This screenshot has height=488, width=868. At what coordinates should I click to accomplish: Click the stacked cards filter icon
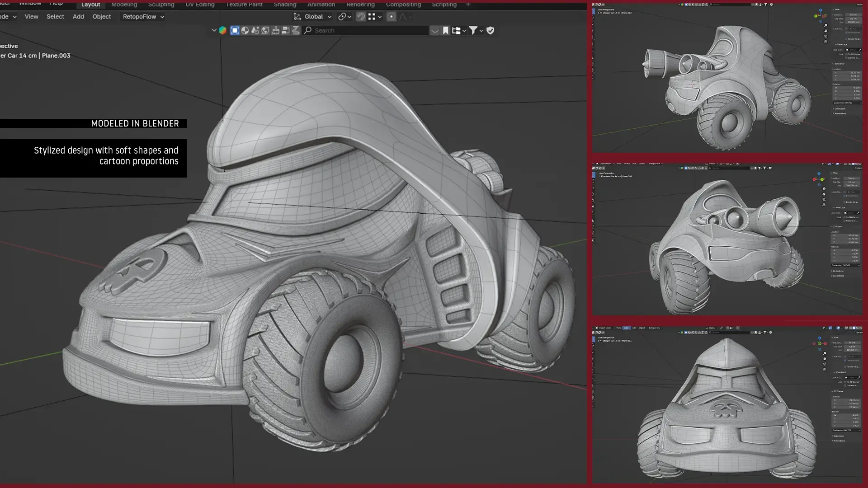tap(286, 30)
